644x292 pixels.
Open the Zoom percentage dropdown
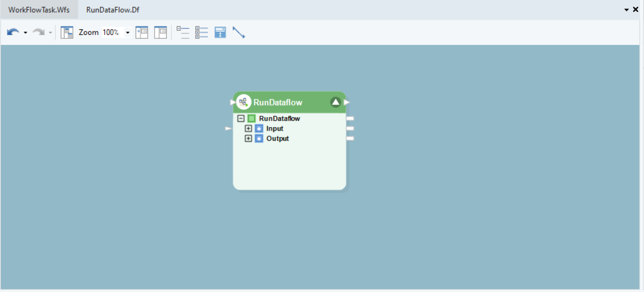128,32
